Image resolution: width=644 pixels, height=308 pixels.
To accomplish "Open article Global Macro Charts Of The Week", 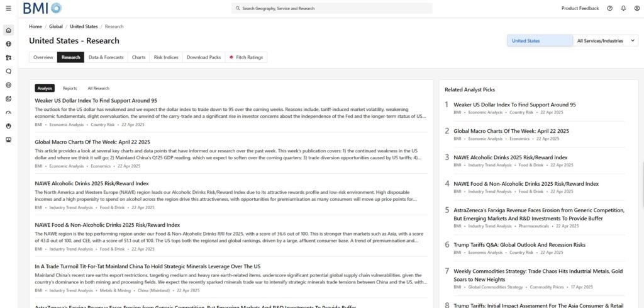I will click(92, 142).
